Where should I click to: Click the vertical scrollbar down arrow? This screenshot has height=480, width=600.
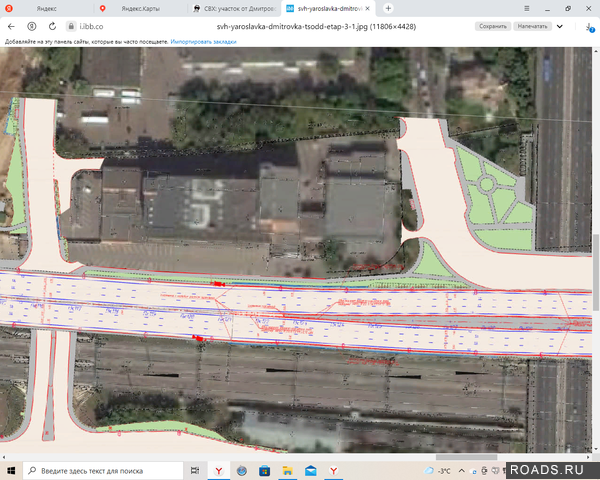[x=595, y=448]
